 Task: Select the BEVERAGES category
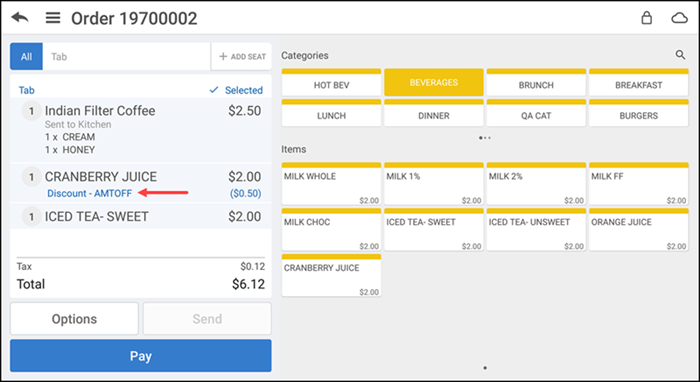coord(434,83)
